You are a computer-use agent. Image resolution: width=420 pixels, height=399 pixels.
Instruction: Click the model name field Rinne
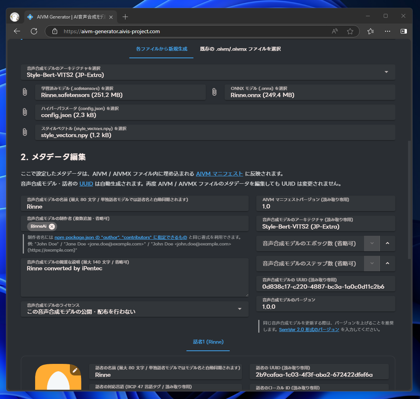tap(134, 203)
